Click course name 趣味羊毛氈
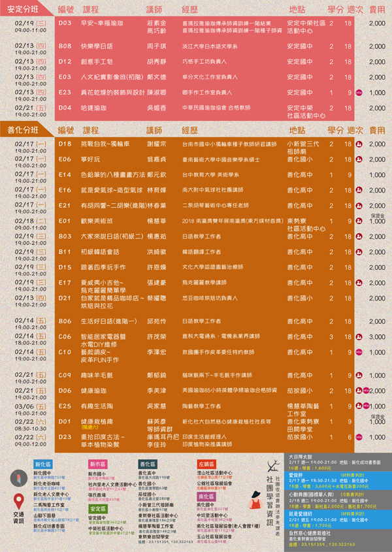 [97, 375]
